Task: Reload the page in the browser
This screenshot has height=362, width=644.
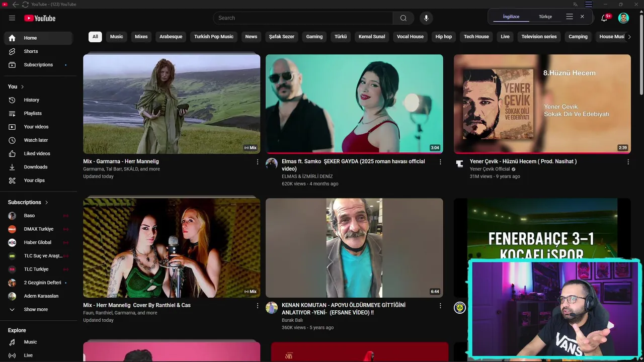Action: (25, 5)
